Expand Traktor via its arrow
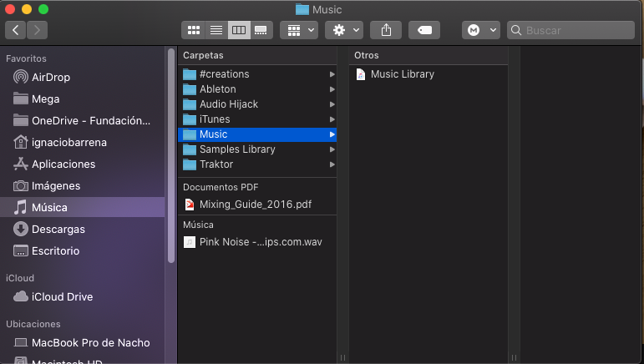This screenshot has height=364, width=644. 332,164
